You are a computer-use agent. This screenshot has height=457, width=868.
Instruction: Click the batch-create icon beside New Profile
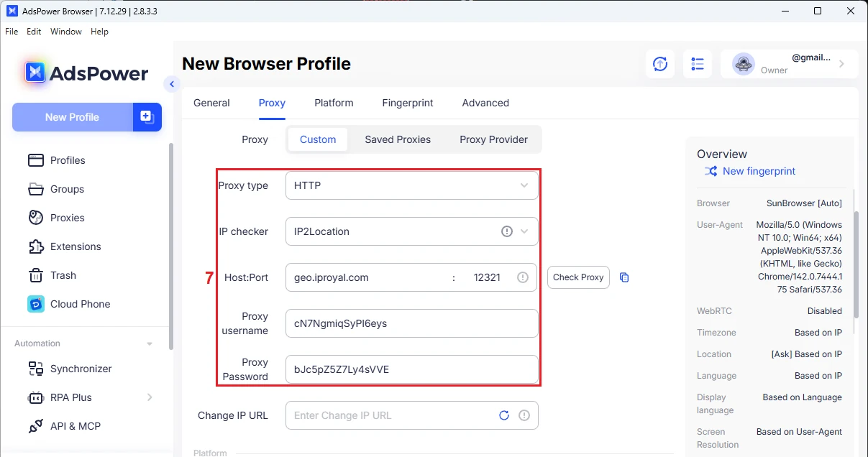tap(147, 117)
